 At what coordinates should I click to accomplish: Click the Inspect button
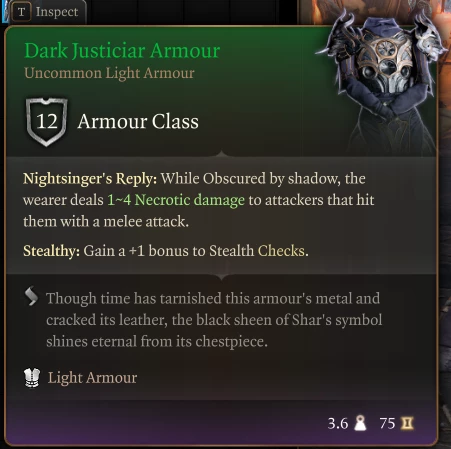pyautogui.click(x=45, y=12)
